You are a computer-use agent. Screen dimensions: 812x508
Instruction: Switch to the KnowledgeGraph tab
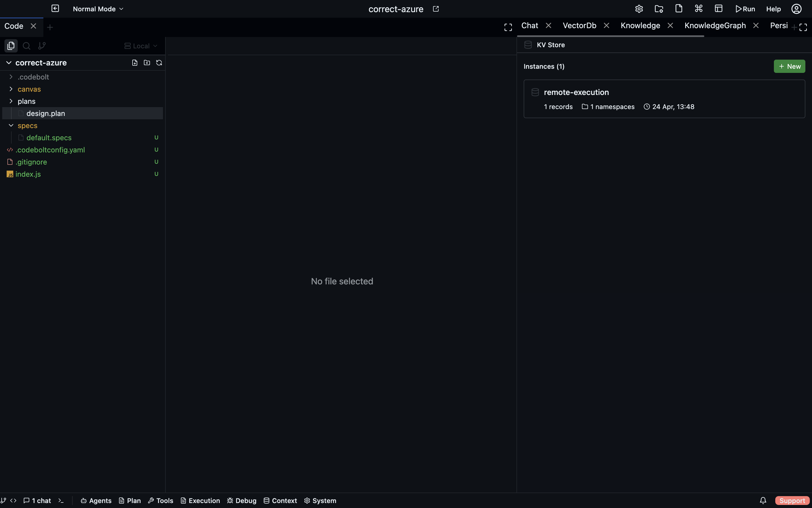click(x=715, y=25)
